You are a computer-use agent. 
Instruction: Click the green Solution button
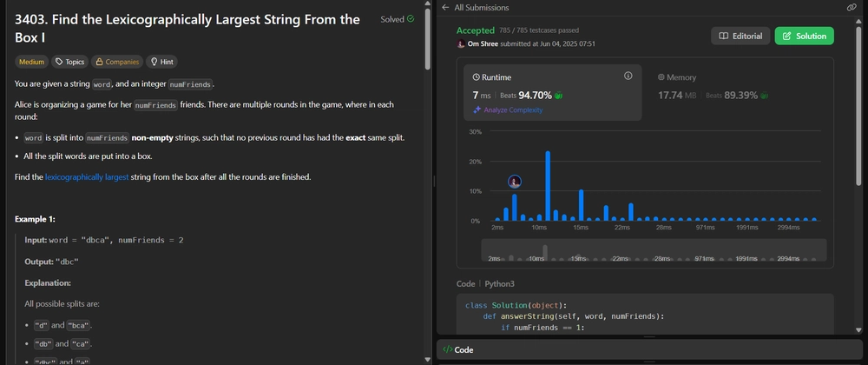point(805,36)
